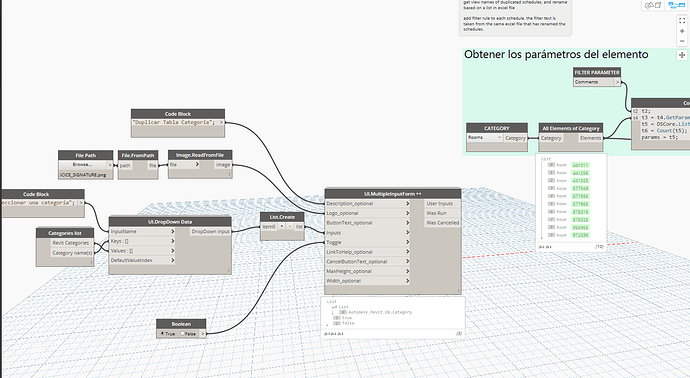Image resolution: width=690 pixels, height=378 pixels.
Task: Select the Was Cancelled output port
Action: pyautogui.click(x=442, y=223)
